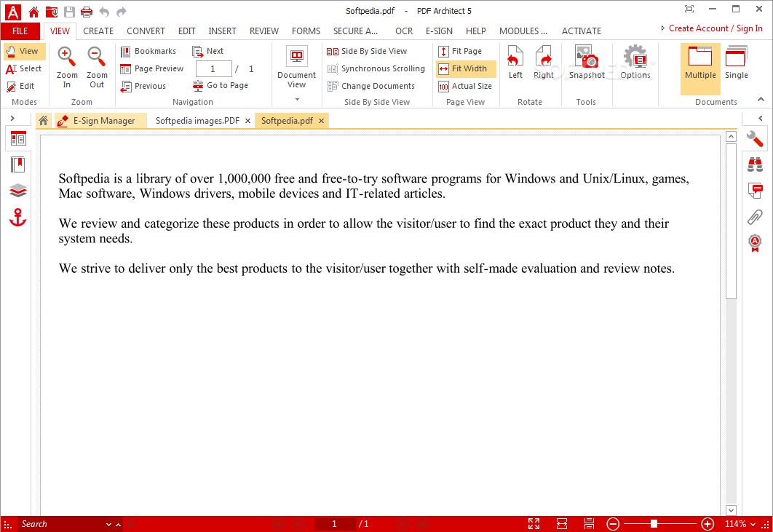Open the Options gear tool
The image size is (773, 532).
pos(635,63)
